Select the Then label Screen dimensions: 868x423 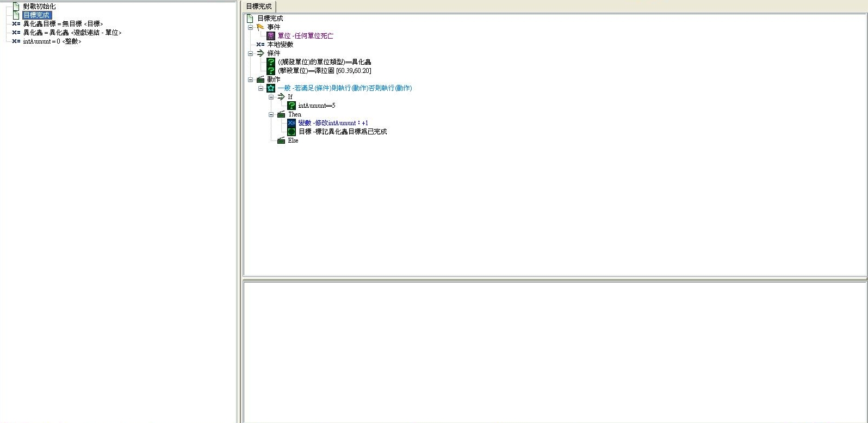pyautogui.click(x=295, y=114)
